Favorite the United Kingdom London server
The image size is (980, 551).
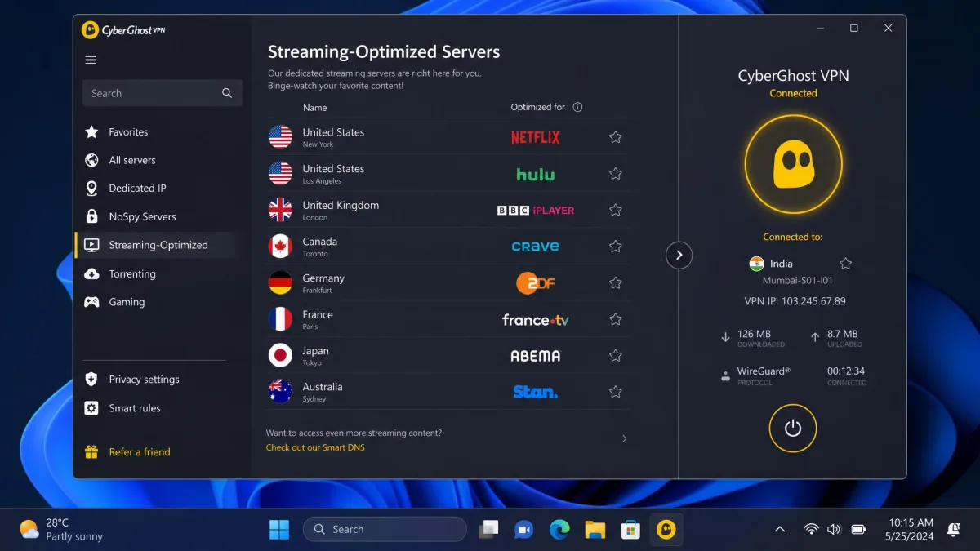coord(616,211)
